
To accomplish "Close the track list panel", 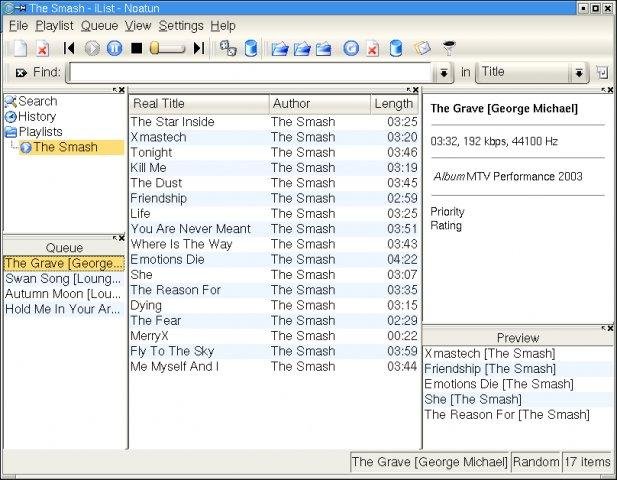I will (x=416, y=90).
